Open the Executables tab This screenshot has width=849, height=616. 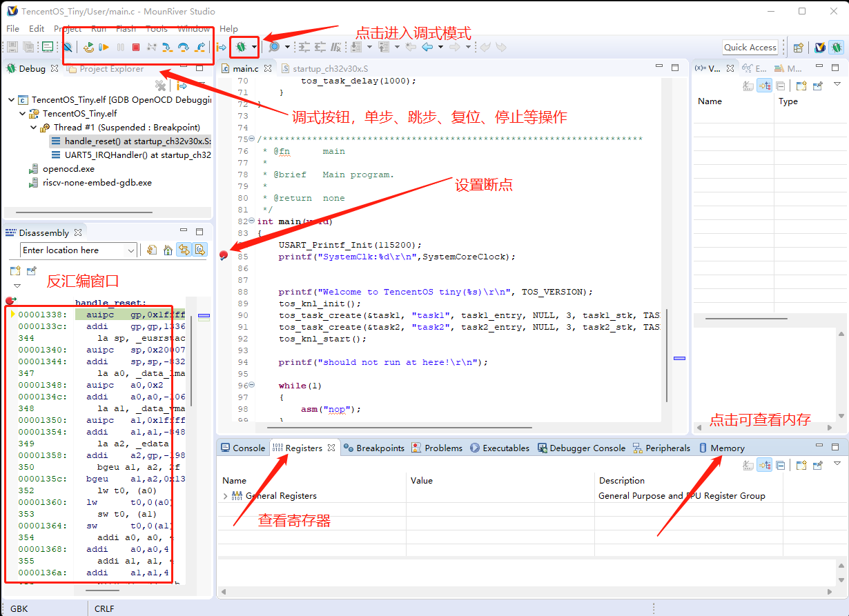[500, 448]
